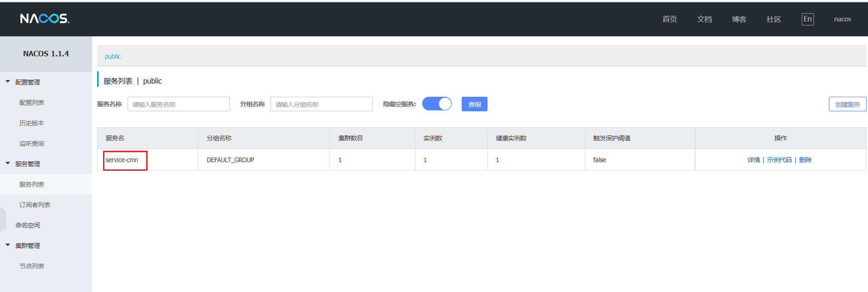Open 详情 for service-cmn
868x292 pixels.
click(753, 160)
